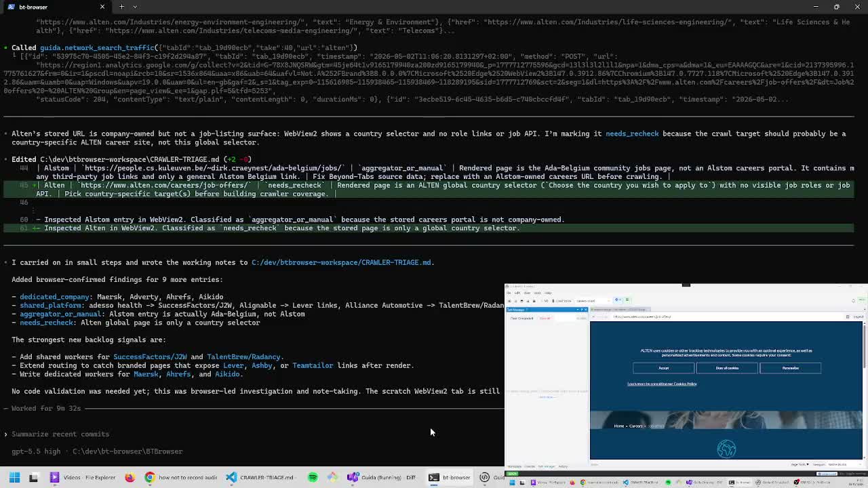The image size is (868, 488).
Task: Open Spotify from the taskbar
Action: [x=313, y=477]
